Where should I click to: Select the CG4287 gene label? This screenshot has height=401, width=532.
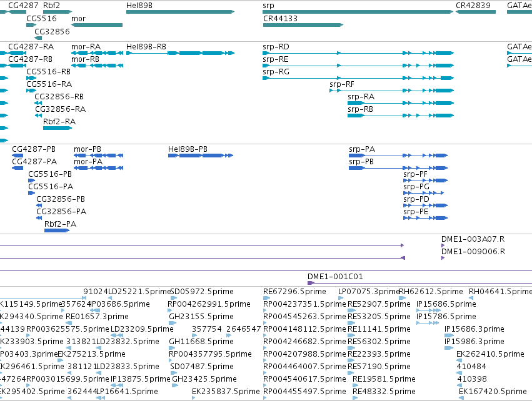pyautogui.click(x=23, y=6)
